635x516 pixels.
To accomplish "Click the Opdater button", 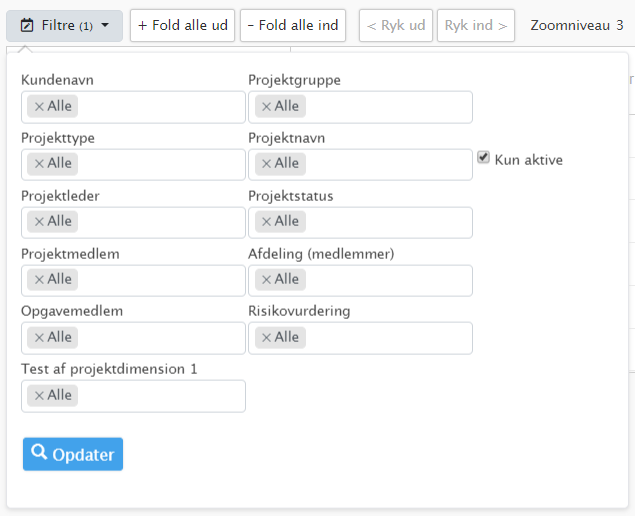I will [73, 454].
